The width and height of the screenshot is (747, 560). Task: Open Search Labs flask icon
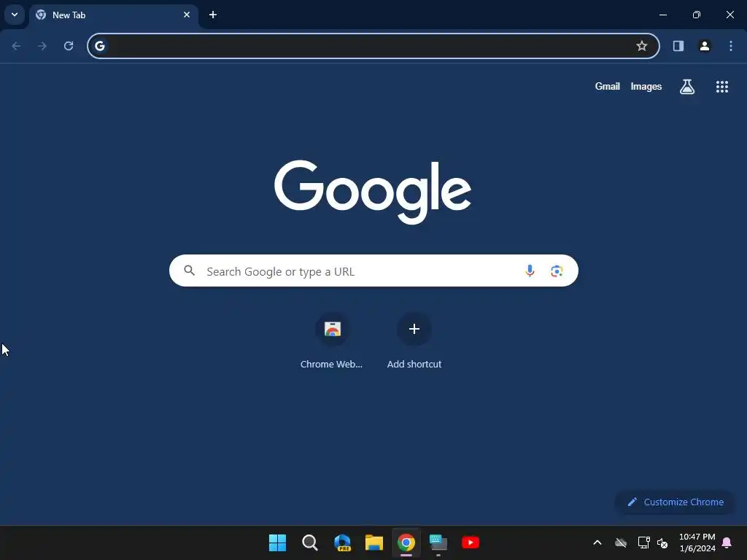click(x=687, y=87)
